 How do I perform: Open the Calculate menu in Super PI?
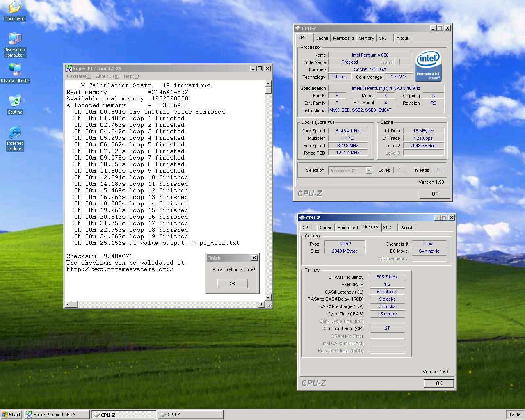click(x=79, y=76)
